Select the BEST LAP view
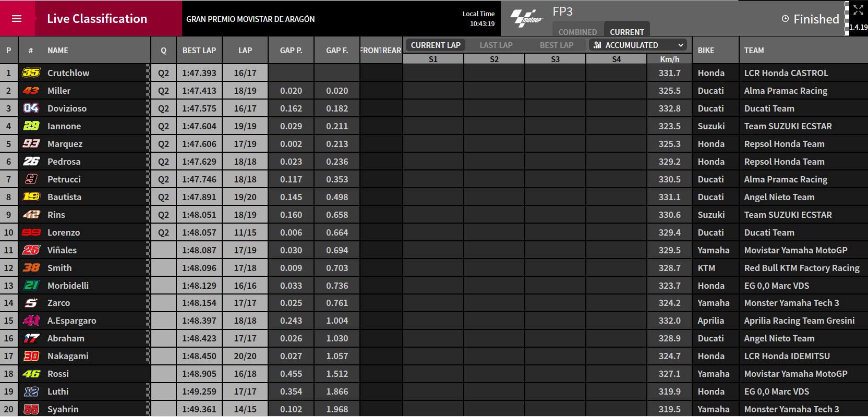868x417 pixels. point(557,45)
